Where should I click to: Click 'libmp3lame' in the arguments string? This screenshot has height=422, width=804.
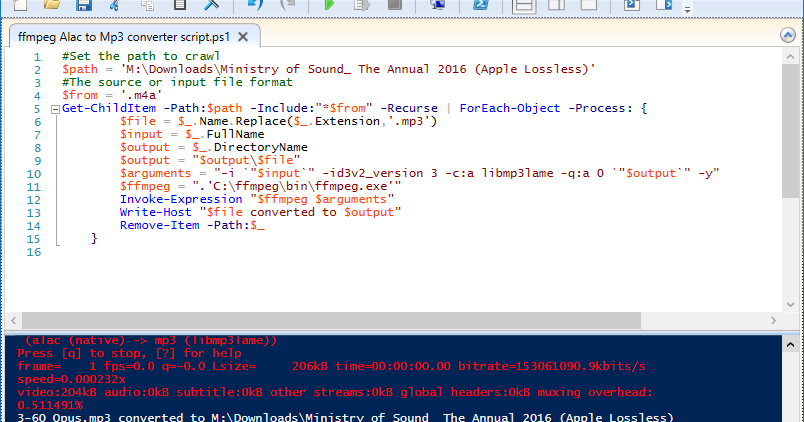(x=517, y=173)
